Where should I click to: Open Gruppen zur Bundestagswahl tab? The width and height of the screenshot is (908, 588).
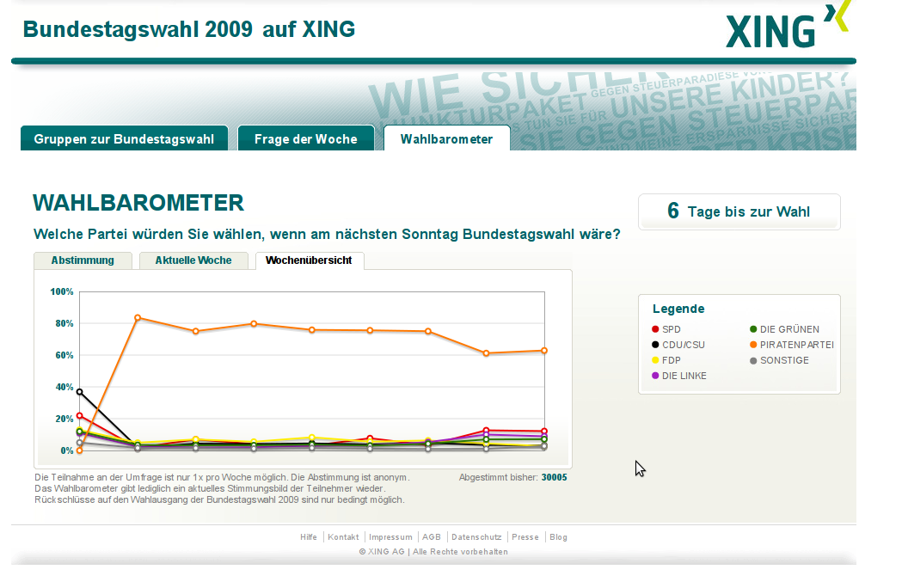coord(125,138)
